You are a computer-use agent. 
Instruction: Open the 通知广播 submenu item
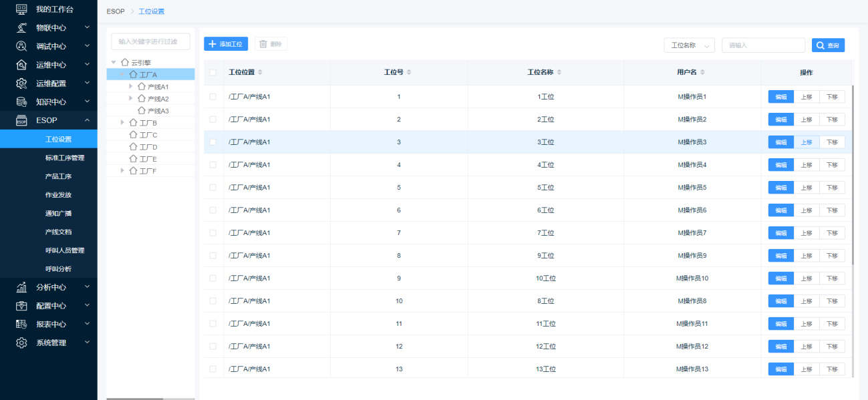49,214
